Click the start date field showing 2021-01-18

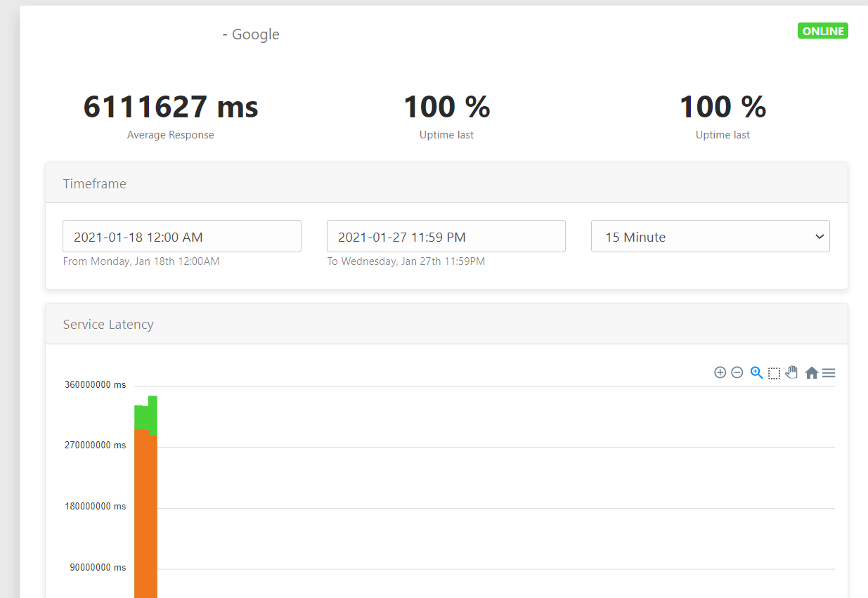pyautogui.click(x=181, y=236)
